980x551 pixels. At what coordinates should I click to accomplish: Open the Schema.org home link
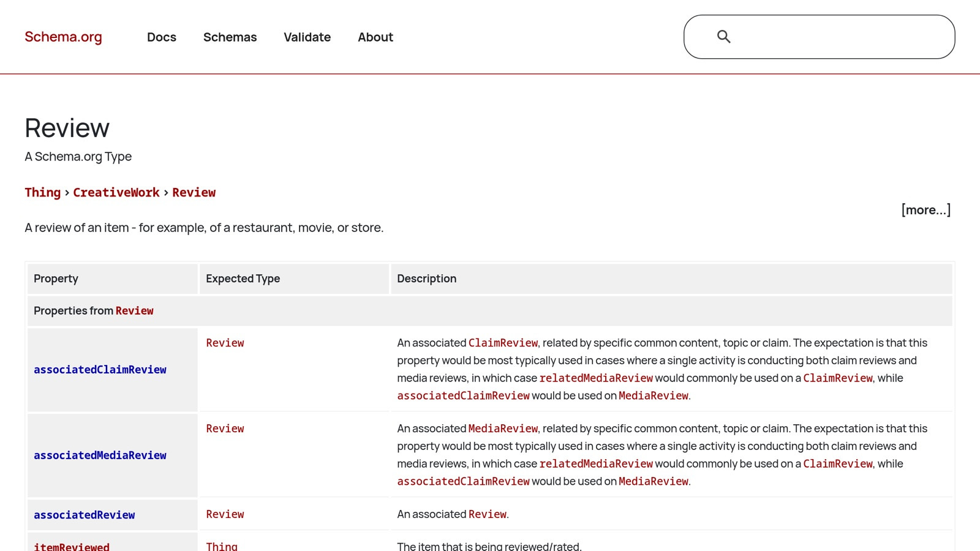pyautogui.click(x=63, y=37)
